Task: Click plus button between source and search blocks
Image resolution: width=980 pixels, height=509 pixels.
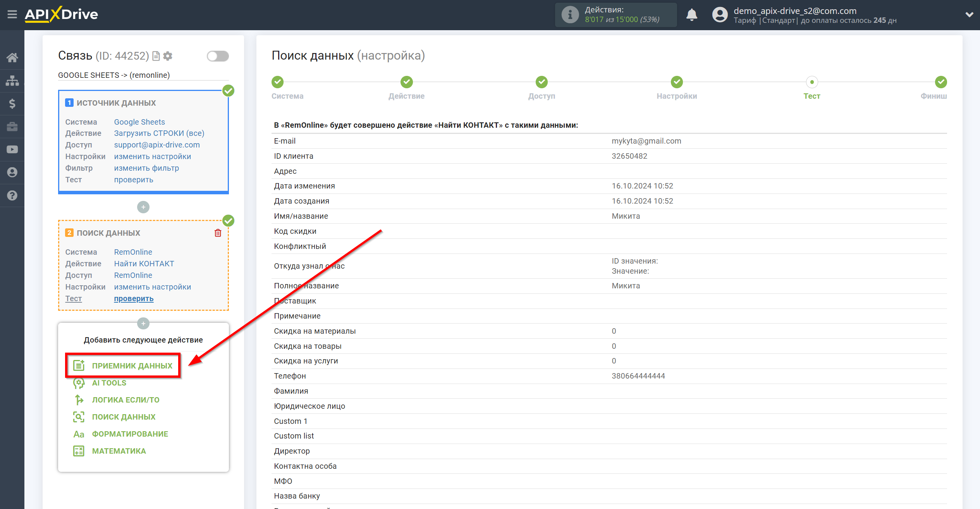Action: pyautogui.click(x=143, y=207)
